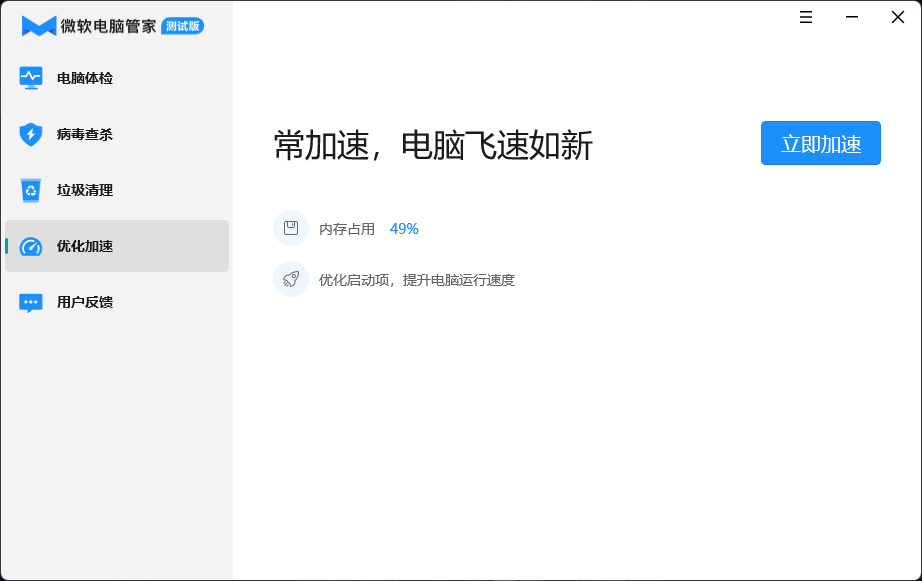Click the 内存占用 label
This screenshot has height=581, width=922.
coord(347,229)
